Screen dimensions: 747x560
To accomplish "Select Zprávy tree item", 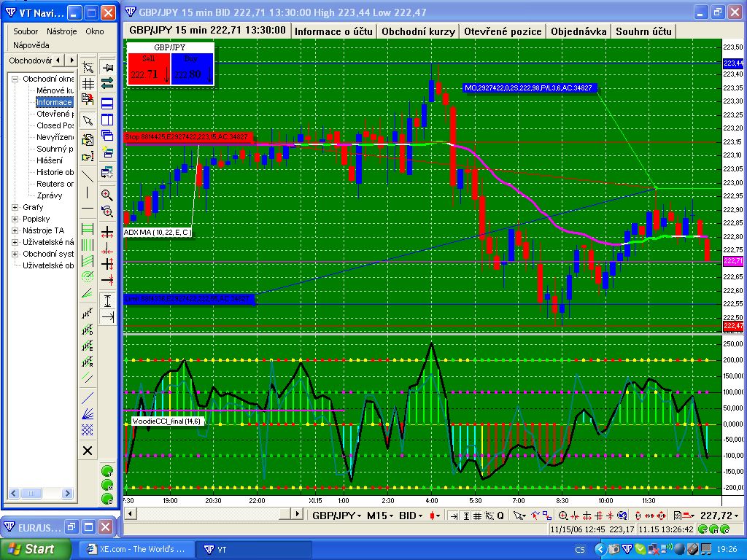I will coord(50,195).
